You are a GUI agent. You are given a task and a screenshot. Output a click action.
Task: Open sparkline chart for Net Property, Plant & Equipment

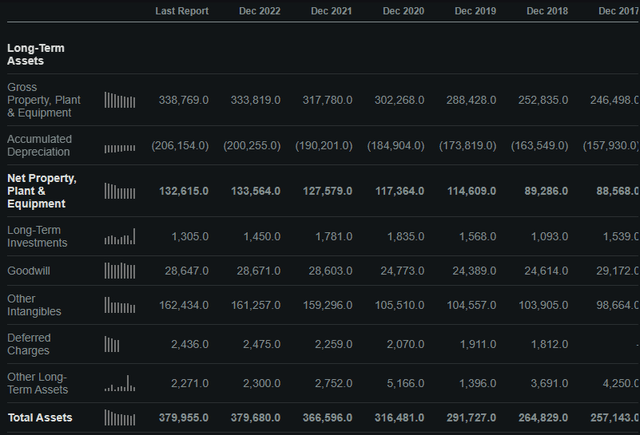[x=120, y=191]
